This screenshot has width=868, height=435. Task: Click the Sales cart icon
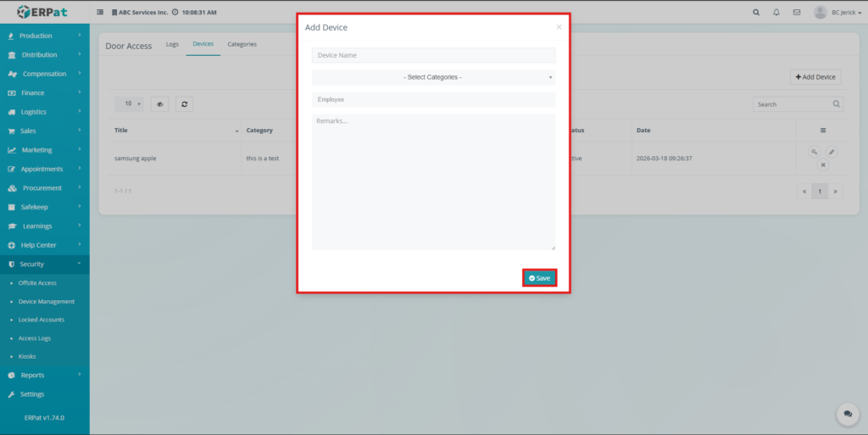(x=11, y=131)
